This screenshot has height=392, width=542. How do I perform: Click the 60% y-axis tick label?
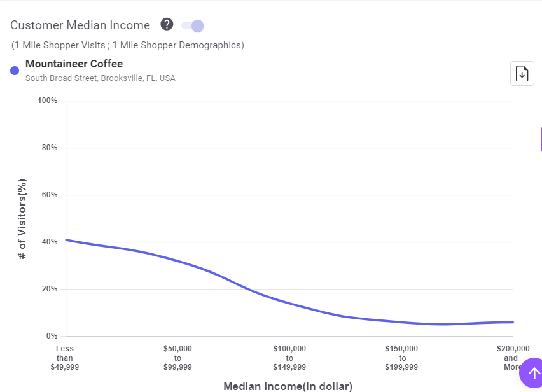click(50, 195)
